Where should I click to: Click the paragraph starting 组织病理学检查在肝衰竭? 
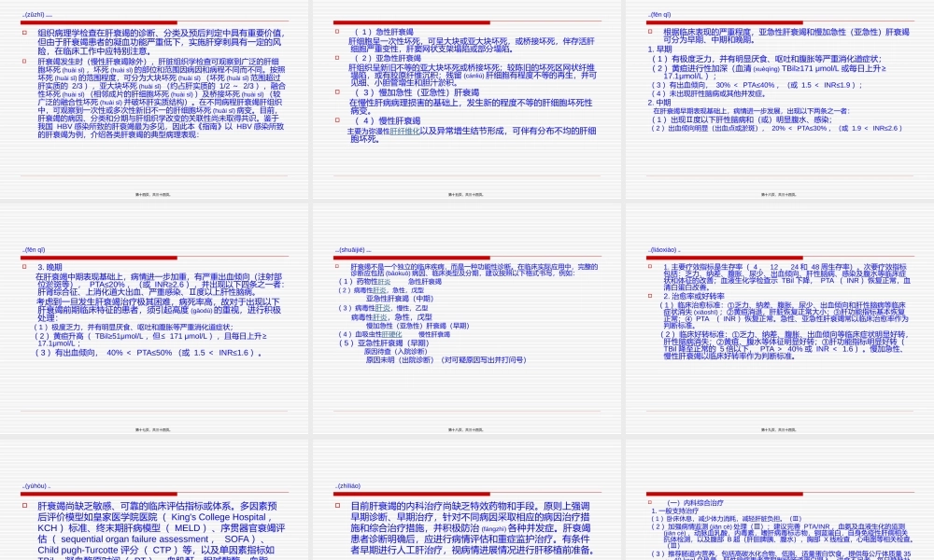[x=162, y=42]
